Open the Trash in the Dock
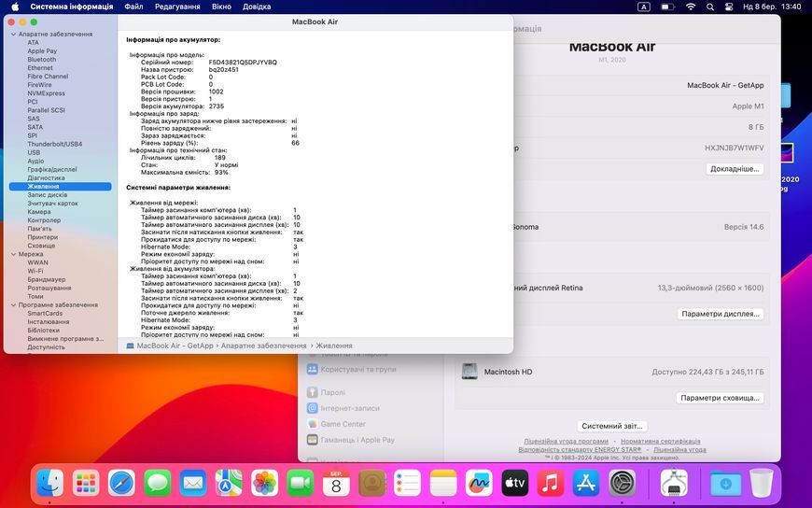The width and height of the screenshot is (812, 508). (x=762, y=483)
